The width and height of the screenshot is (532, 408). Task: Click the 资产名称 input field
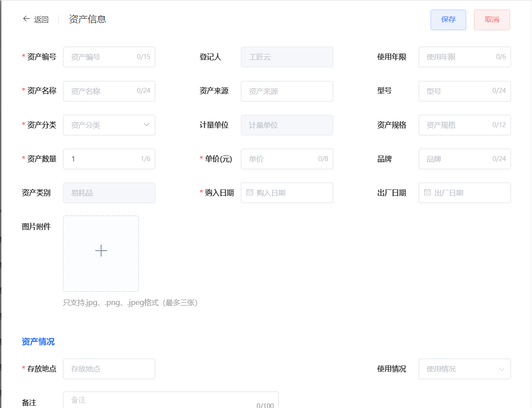pos(109,91)
